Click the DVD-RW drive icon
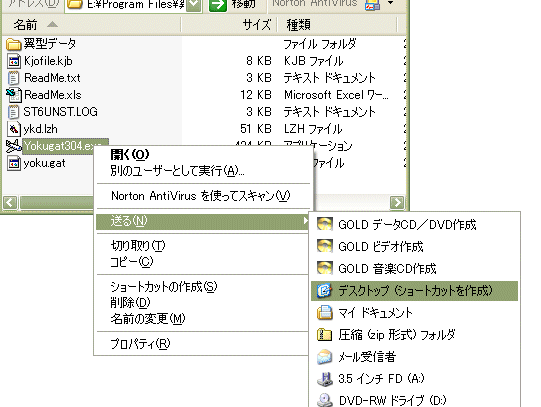The height and width of the screenshot is (407, 541). click(325, 400)
